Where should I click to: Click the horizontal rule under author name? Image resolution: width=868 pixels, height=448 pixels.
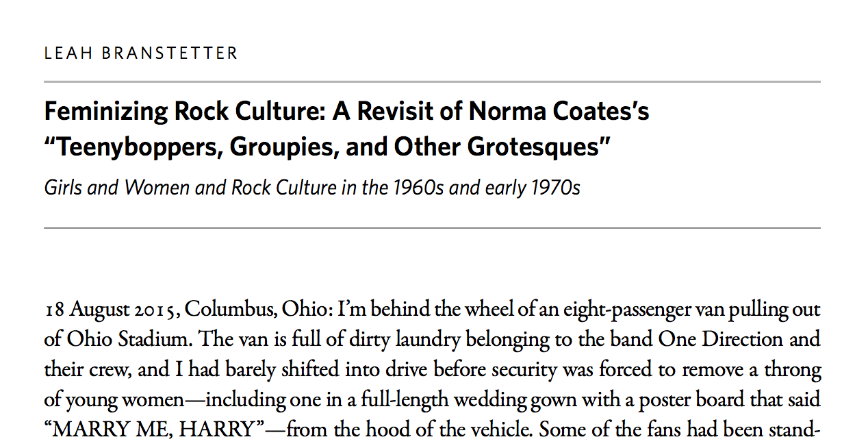point(432,82)
